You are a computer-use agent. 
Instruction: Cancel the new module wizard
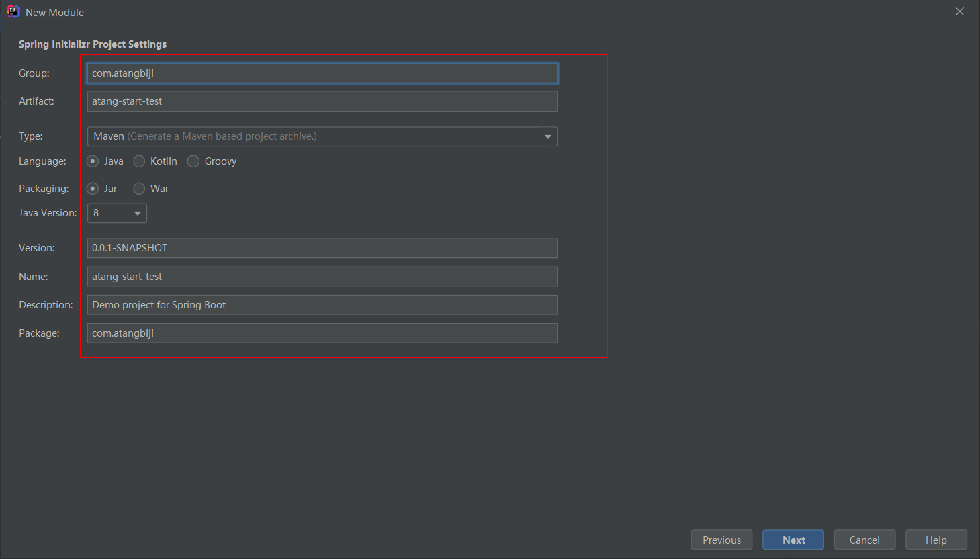(x=864, y=540)
